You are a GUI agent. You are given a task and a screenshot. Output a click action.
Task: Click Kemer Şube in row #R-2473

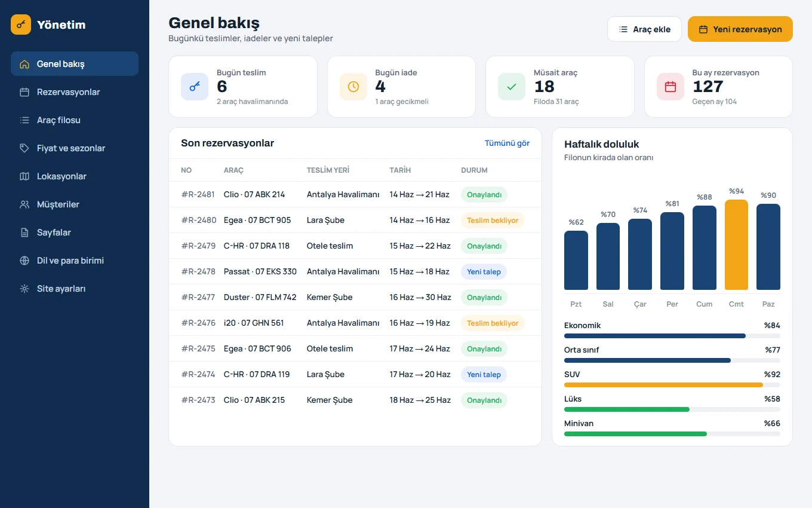coord(330,400)
